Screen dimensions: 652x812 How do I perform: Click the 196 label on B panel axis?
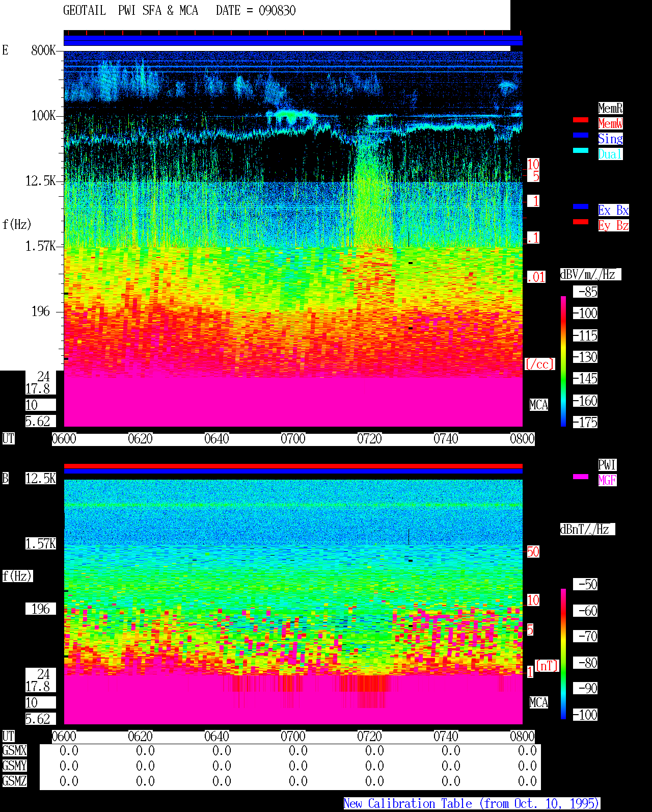click(41, 609)
